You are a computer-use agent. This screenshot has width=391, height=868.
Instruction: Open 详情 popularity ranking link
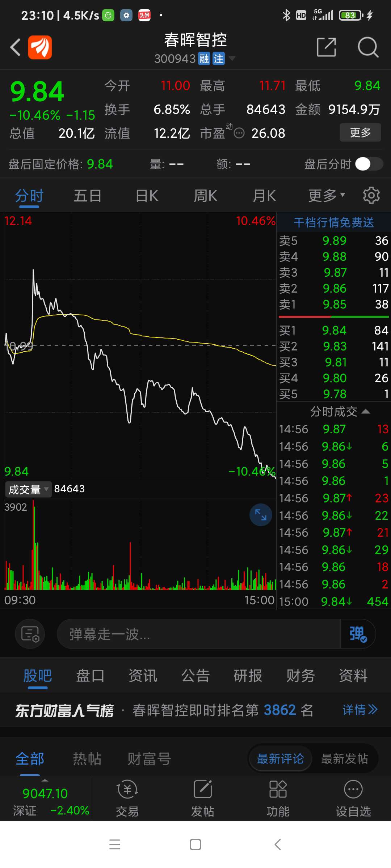click(x=360, y=710)
